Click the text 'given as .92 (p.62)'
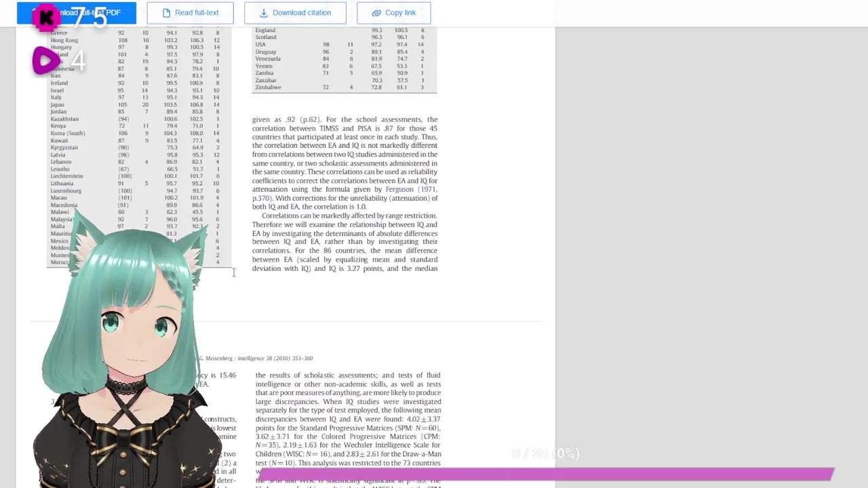This screenshot has width=868, height=488. [x=286, y=119]
